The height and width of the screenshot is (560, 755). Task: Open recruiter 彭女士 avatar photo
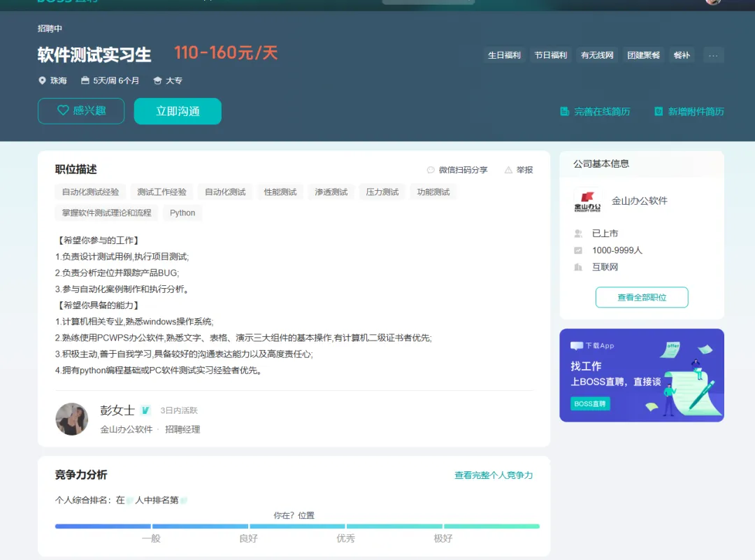tap(72, 419)
